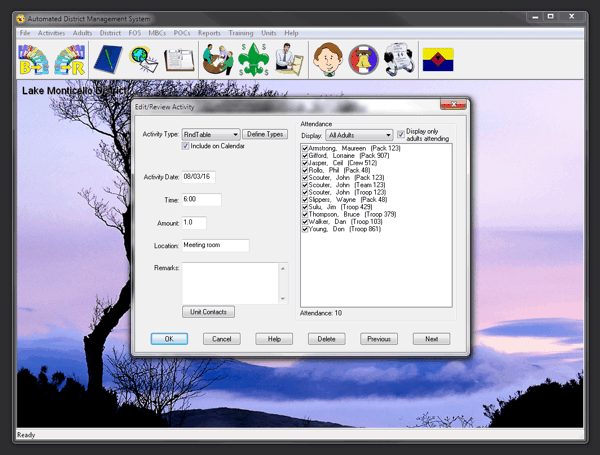Open the MBCs menu
This screenshot has width=600, height=455.
tap(157, 33)
